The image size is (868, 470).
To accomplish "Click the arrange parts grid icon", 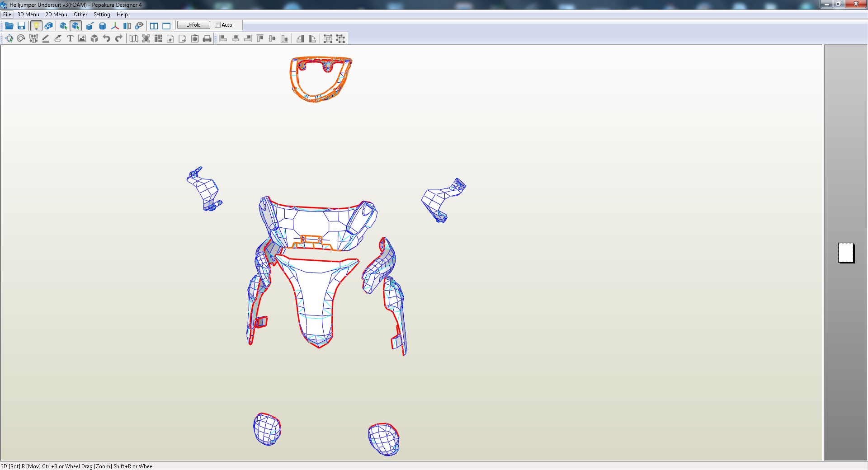I will click(158, 38).
